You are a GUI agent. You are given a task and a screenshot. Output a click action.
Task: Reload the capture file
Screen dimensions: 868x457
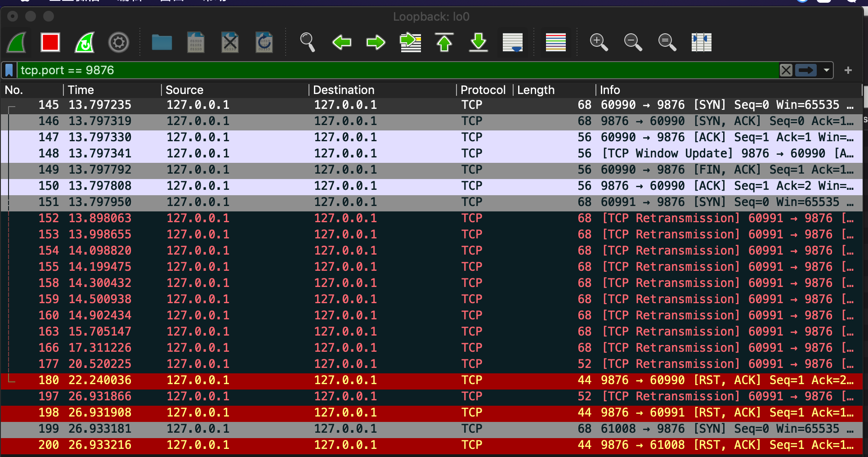click(264, 43)
